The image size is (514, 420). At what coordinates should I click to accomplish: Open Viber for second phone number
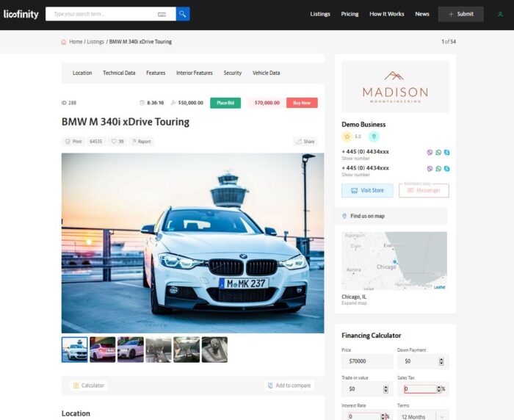pos(430,169)
